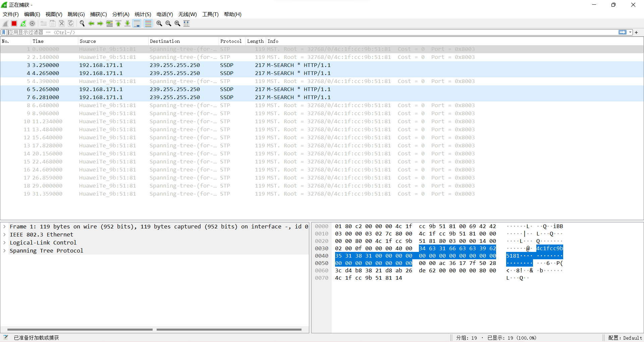Expand the IEEE 802.3 Ethernet node
This screenshot has width=644, height=342.
[4, 235]
